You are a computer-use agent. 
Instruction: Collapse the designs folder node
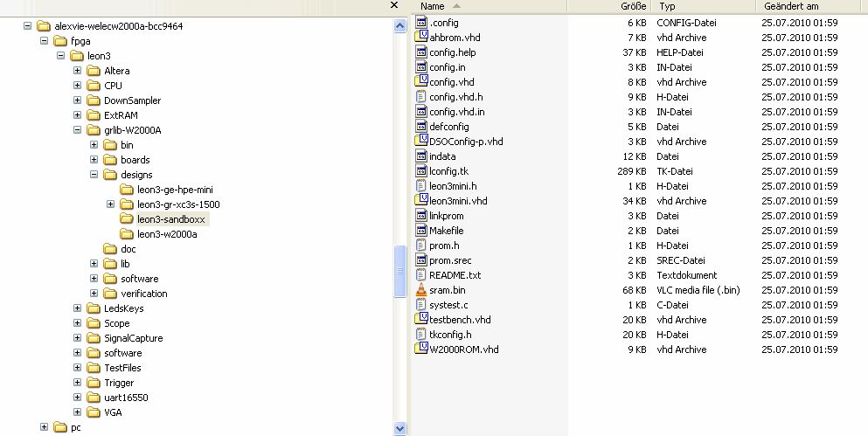click(94, 174)
